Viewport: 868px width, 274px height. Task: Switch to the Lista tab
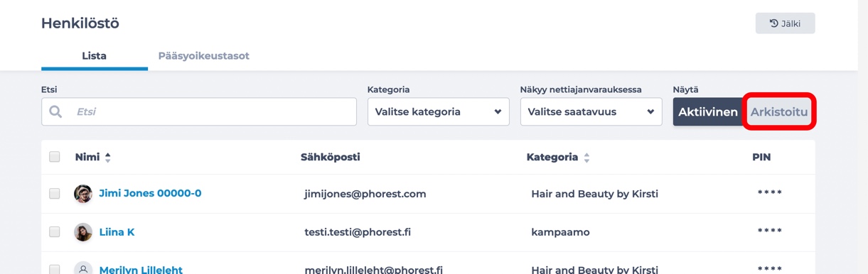pyautogui.click(x=94, y=55)
